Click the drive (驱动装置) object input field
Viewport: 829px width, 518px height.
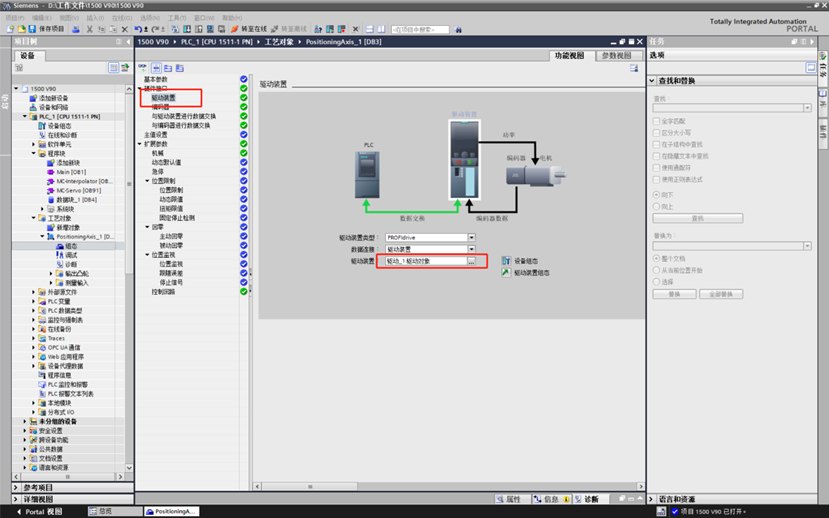coord(426,261)
